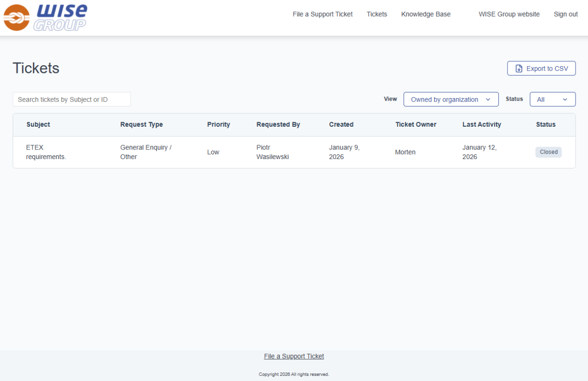Click the search tickets input field
This screenshot has height=381, width=588.
[x=71, y=99]
